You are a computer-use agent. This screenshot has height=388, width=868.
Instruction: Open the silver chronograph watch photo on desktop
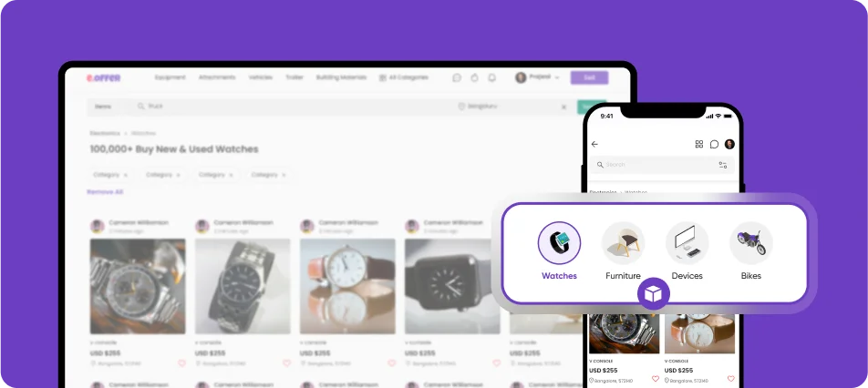point(138,286)
